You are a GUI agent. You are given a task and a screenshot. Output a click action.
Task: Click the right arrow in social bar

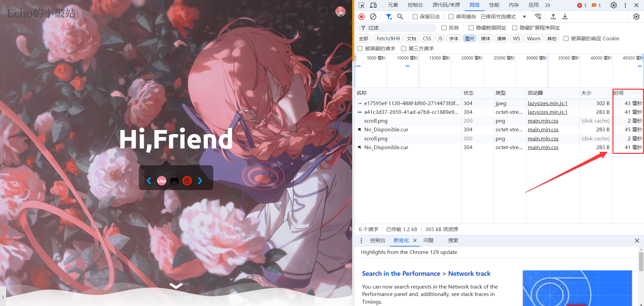[x=200, y=181]
